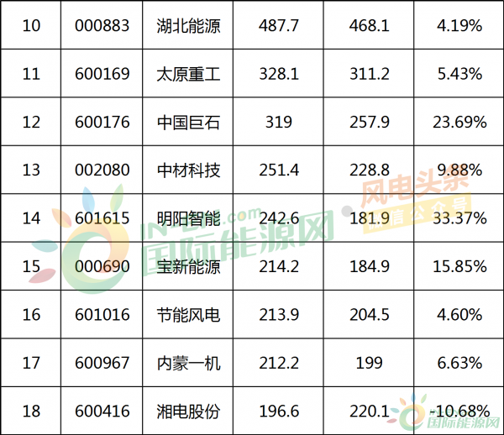
Task: Select value 214.2
Action: pyautogui.click(x=279, y=267)
